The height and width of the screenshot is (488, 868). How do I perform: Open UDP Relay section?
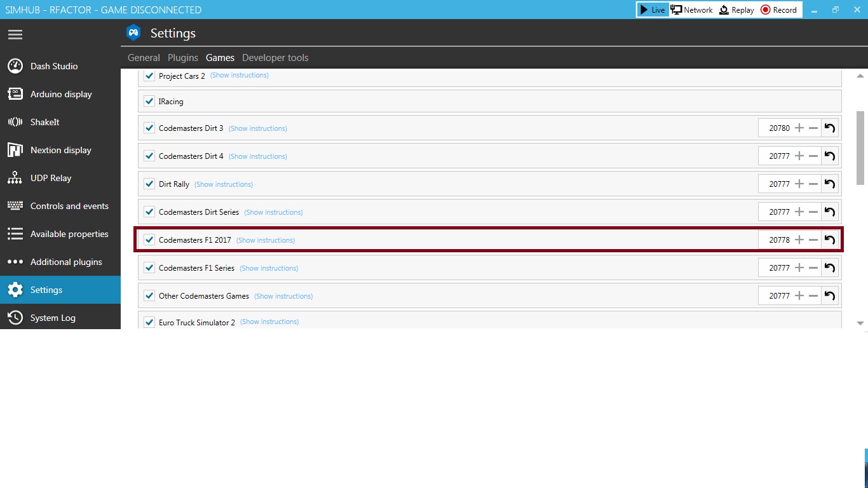click(x=60, y=178)
